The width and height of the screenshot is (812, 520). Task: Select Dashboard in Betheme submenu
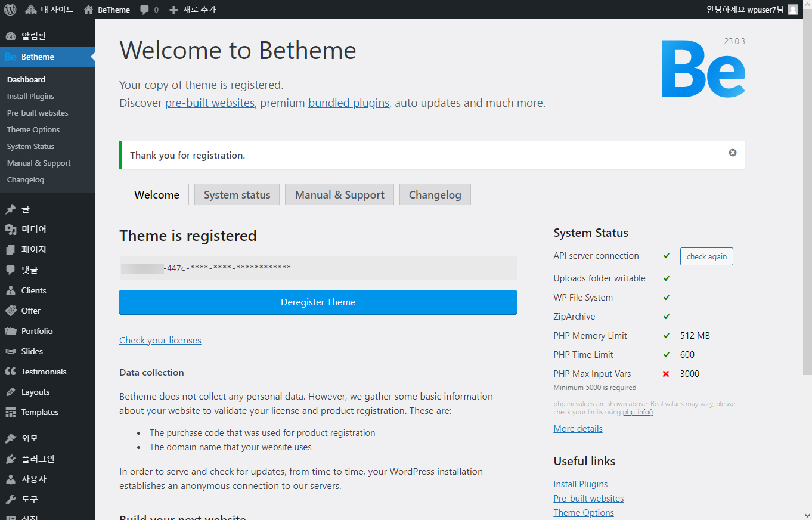(x=26, y=79)
